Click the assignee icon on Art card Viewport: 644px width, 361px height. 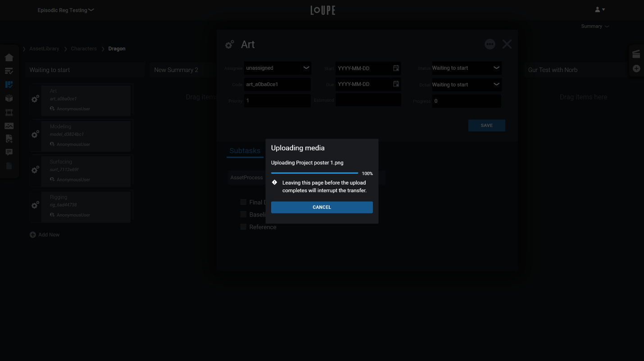[52, 108]
